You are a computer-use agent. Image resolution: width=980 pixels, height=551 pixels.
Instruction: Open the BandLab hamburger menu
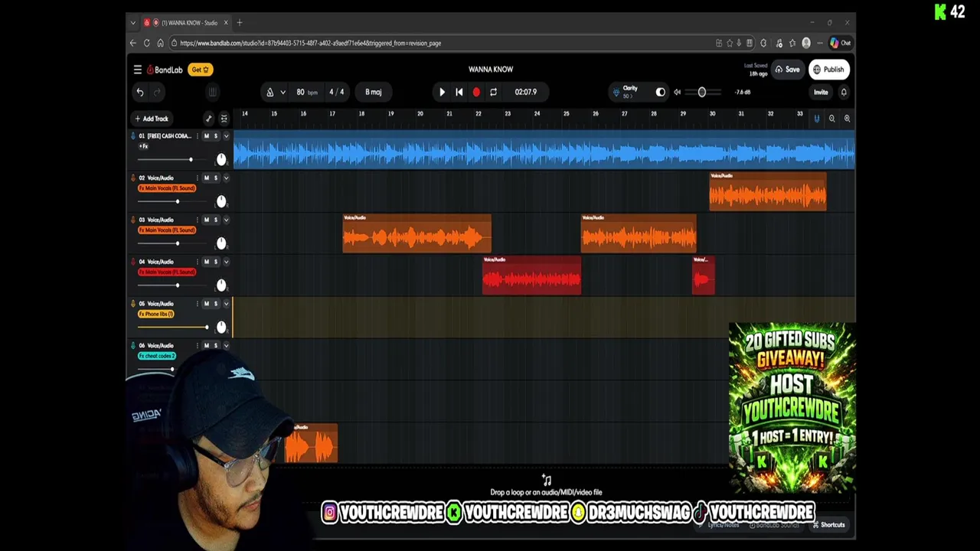[x=138, y=70]
